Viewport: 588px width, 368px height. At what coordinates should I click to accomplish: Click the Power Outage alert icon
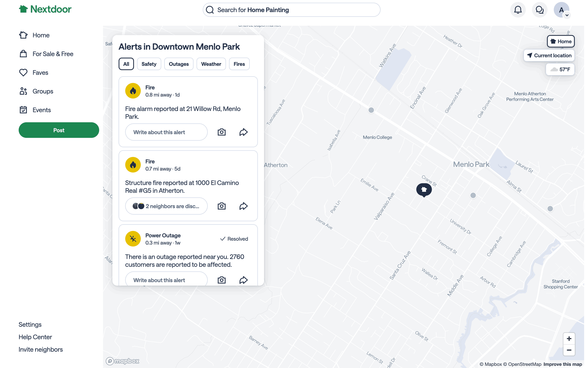pyautogui.click(x=133, y=239)
